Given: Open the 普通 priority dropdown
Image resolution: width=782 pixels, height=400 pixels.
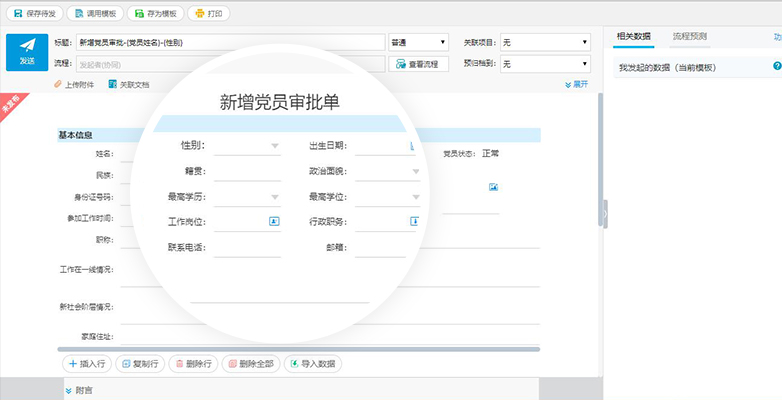Looking at the screenshot, I should [x=418, y=42].
